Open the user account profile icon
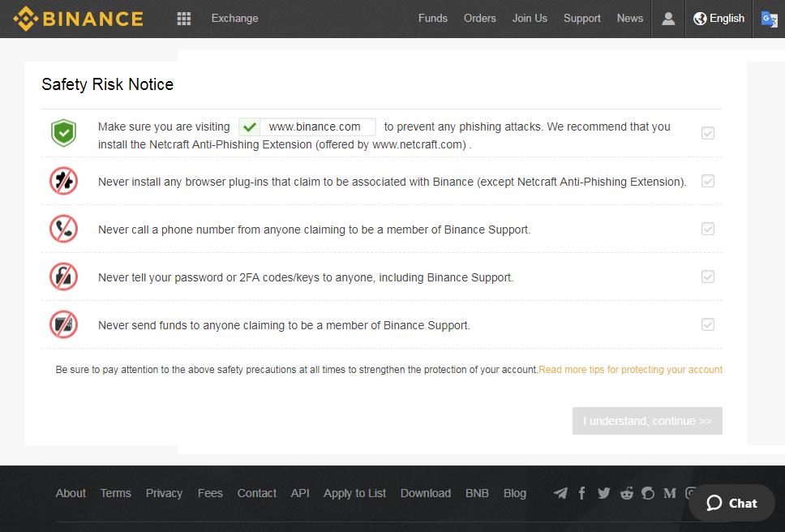Viewport: 785px width, 532px height. pos(668,19)
